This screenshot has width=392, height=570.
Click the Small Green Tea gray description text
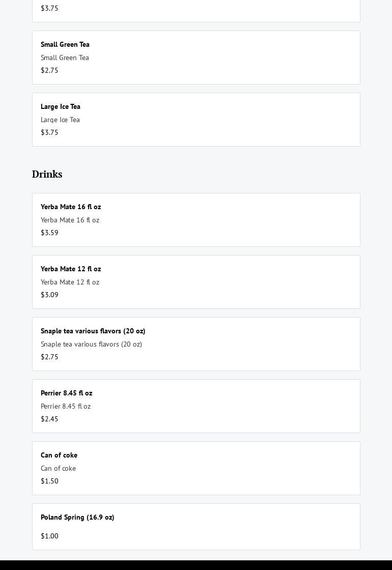point(65,58)
